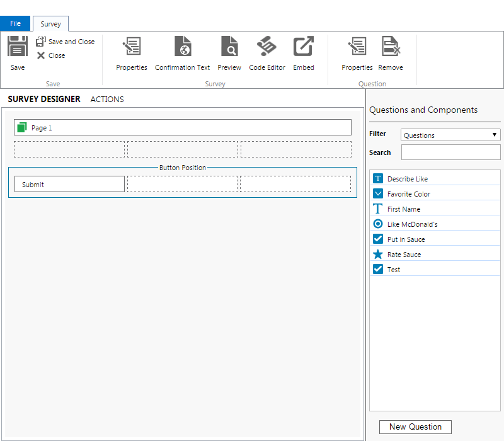Open survey Properties in the Survey group
504x441 pixels.
pos(132,47)
